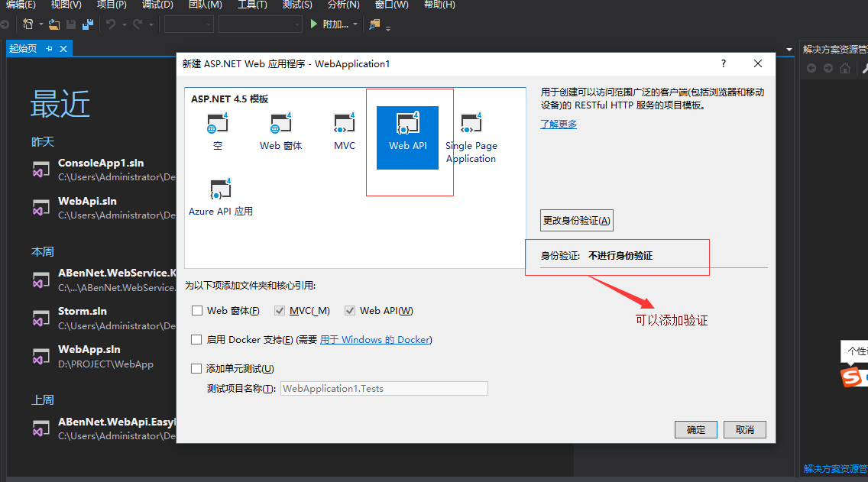Check the Web 窗体(F) checkbox

[x=196, y=310]
